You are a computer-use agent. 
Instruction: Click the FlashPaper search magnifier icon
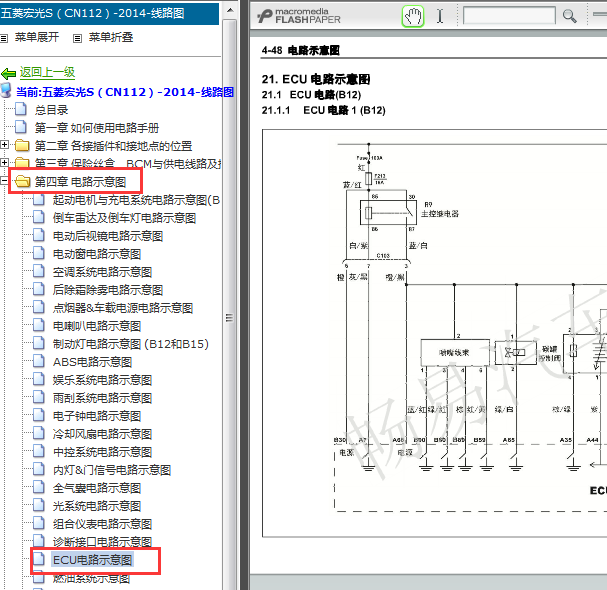569,16
